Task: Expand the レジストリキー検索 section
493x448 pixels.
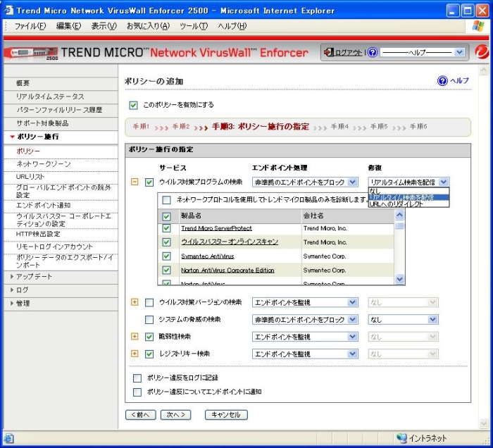Action: 135,354
